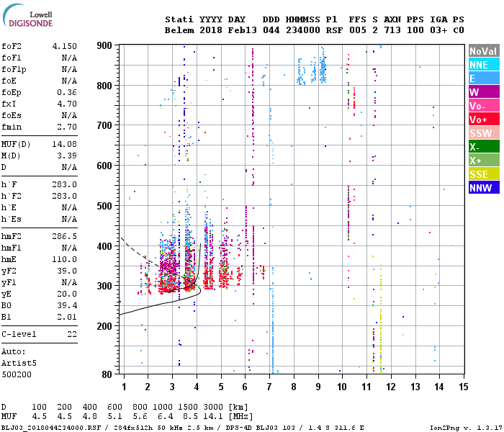Click the yE value 20.0

point(67,294)
